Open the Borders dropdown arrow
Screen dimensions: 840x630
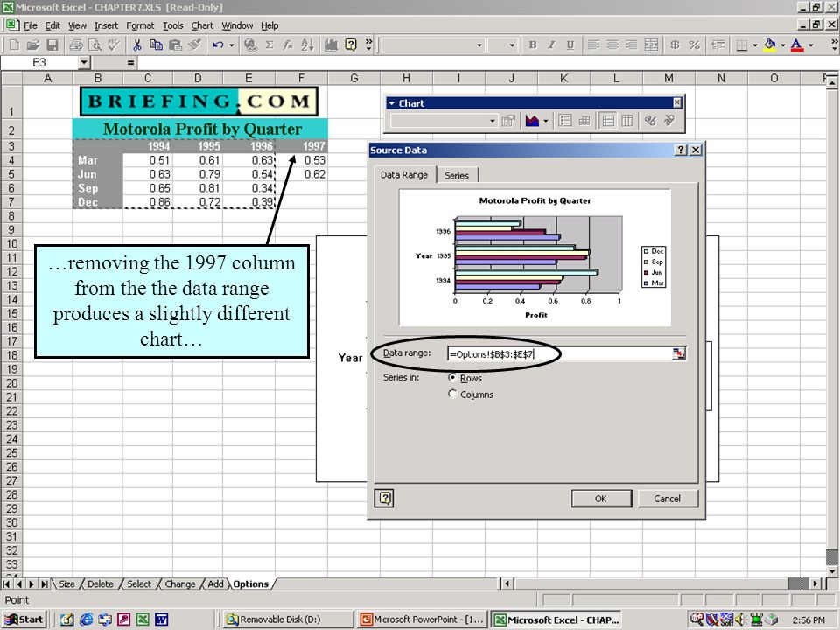755,45
